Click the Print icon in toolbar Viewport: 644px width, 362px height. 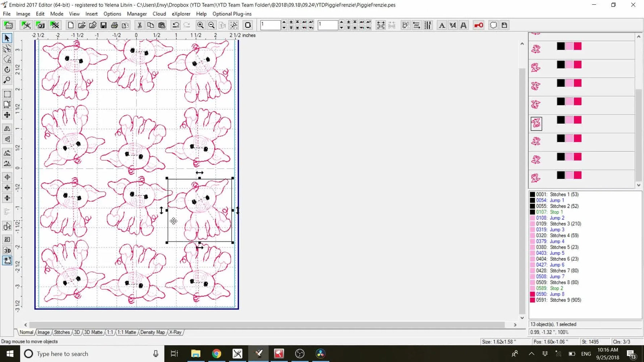[114, 25]
